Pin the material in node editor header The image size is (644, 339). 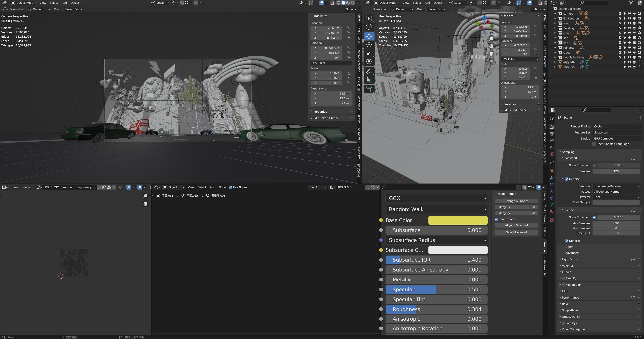pos(384,187)
